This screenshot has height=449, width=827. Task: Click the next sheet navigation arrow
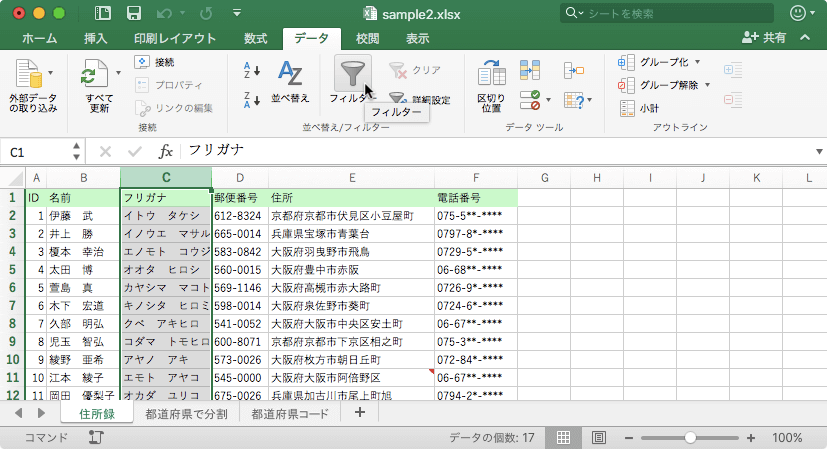(41, 413)
